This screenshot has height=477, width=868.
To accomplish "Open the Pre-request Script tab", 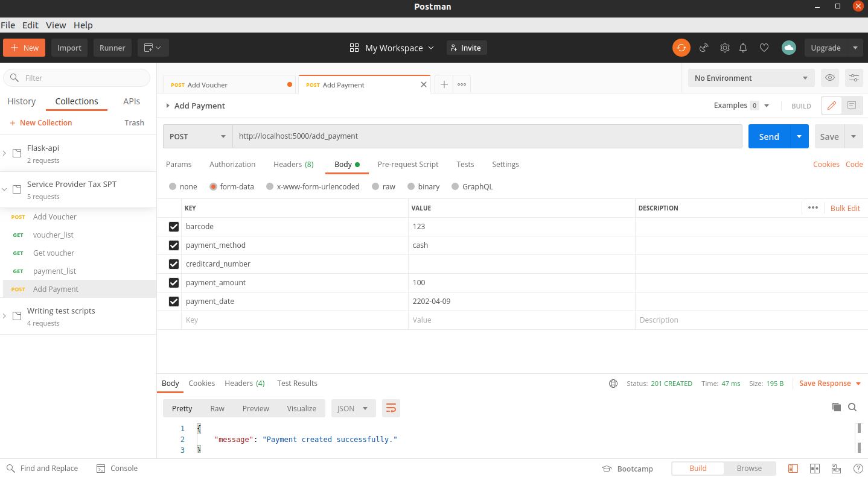I will [x=408, y=164].
